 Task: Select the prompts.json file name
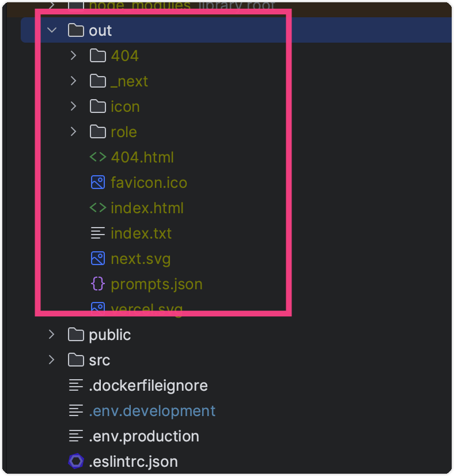coord(156,284)
